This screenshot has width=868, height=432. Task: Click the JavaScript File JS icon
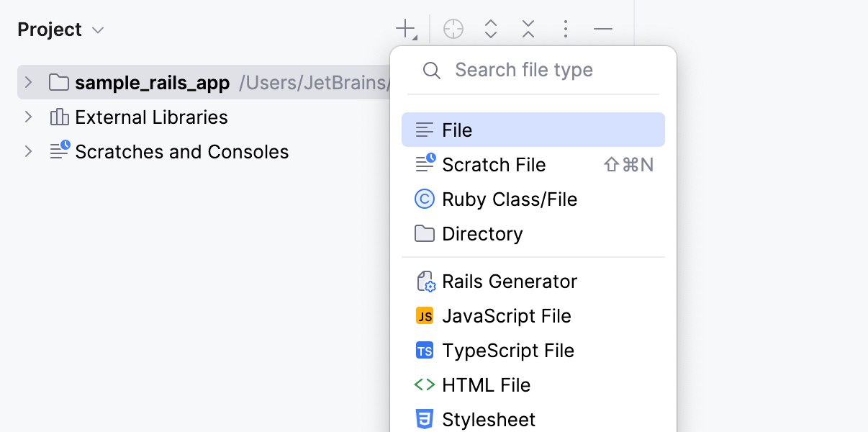(x=425, y=315)
